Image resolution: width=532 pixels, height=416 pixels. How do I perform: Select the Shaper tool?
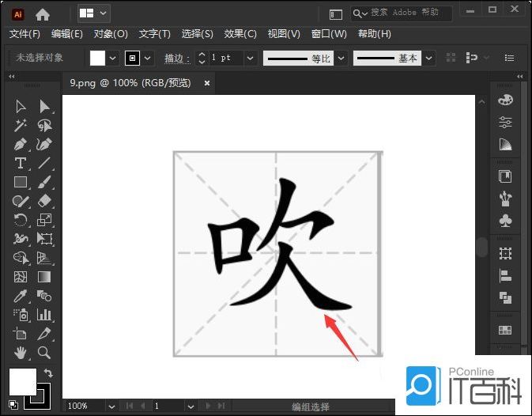pos(21,201)
